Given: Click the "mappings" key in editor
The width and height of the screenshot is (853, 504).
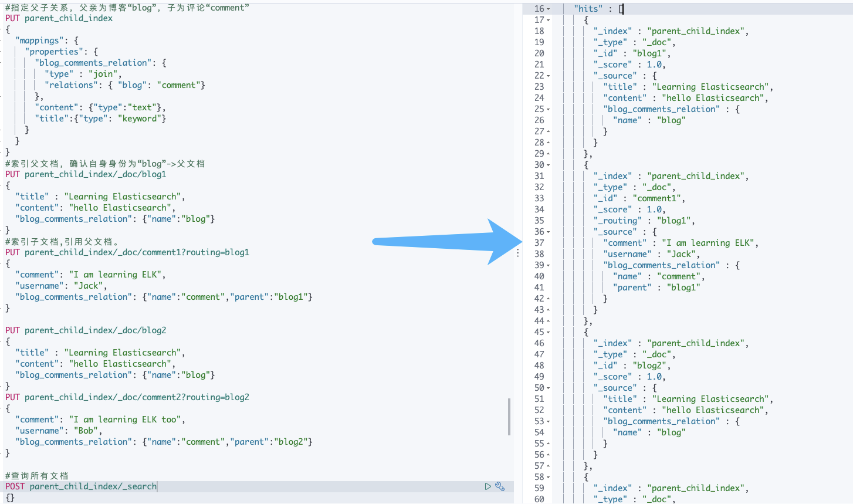Looking at the screenshot, I should point(38,40).
